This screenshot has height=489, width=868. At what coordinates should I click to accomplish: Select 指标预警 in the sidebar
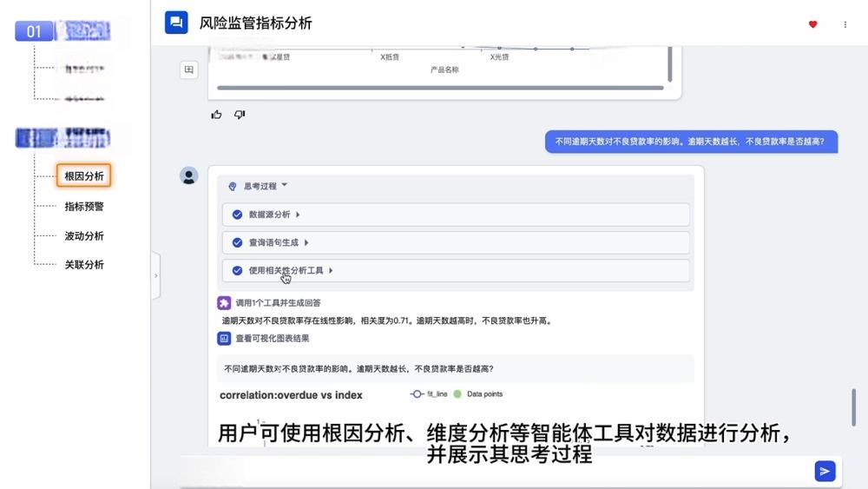[84, 207]
